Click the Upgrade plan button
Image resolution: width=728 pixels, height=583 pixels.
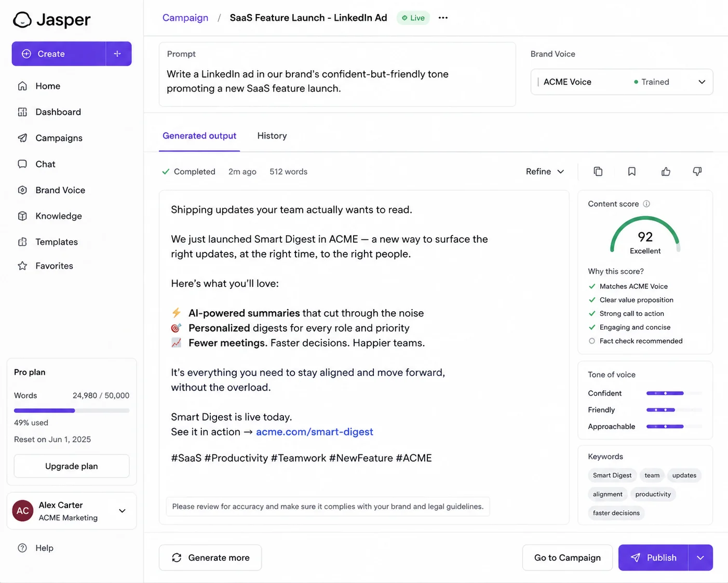(72, 466)
